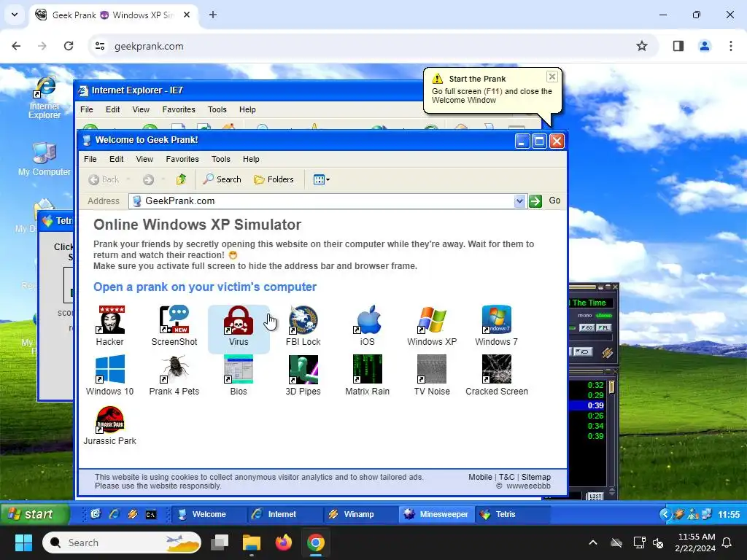Open Chrome tab search dropdown

tap(15, 15)
